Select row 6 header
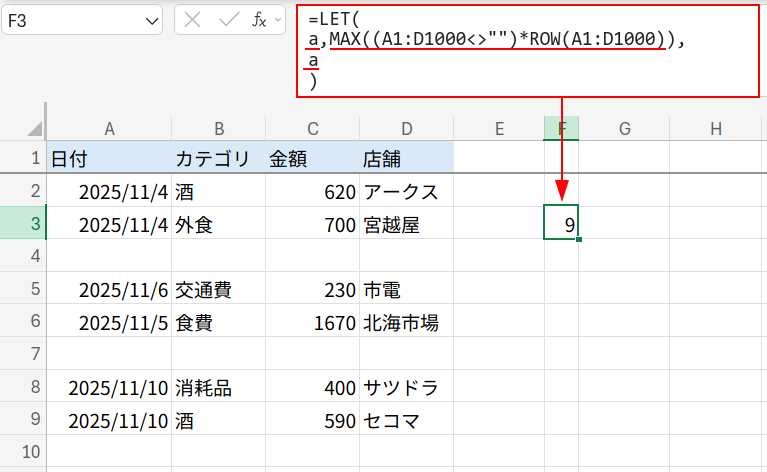 [x=23, y=320]
